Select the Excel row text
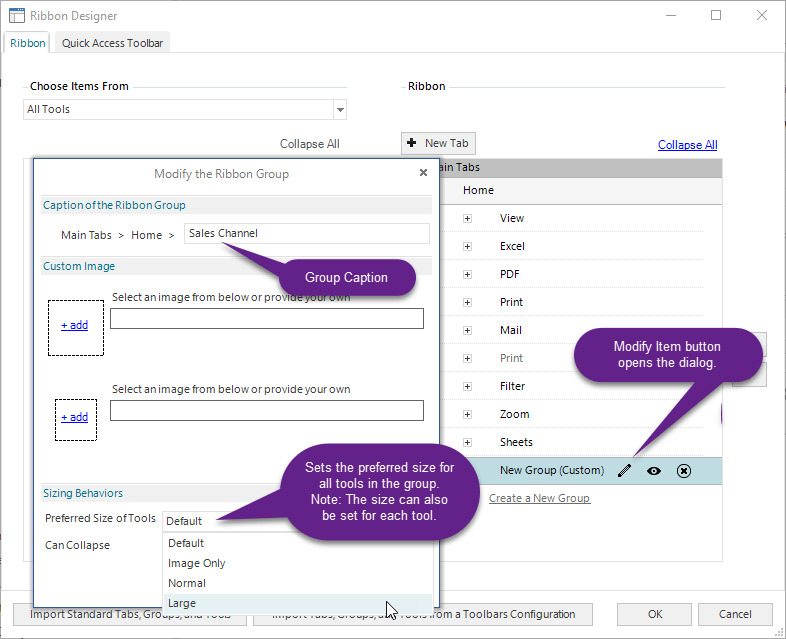Image resolution: width=786 pixels, height=639 pixels. [512, 247]
